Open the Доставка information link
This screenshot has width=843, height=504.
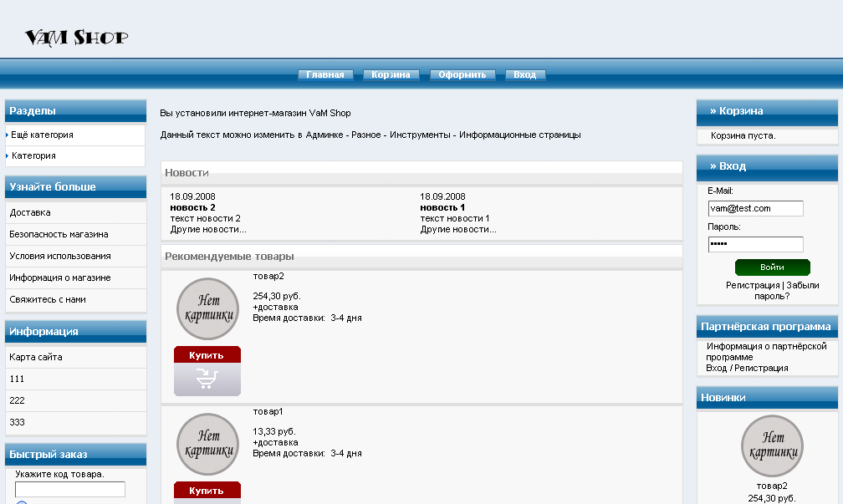(x=30, y=212)
